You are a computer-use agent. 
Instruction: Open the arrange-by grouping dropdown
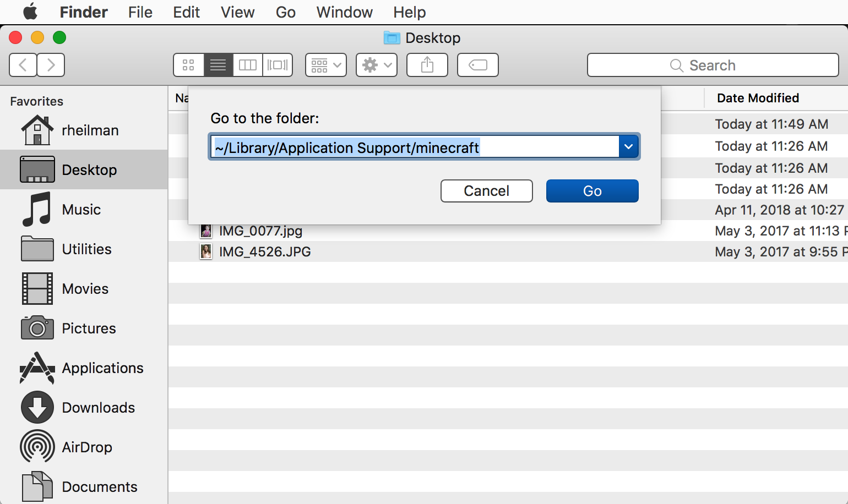(326, 65)
